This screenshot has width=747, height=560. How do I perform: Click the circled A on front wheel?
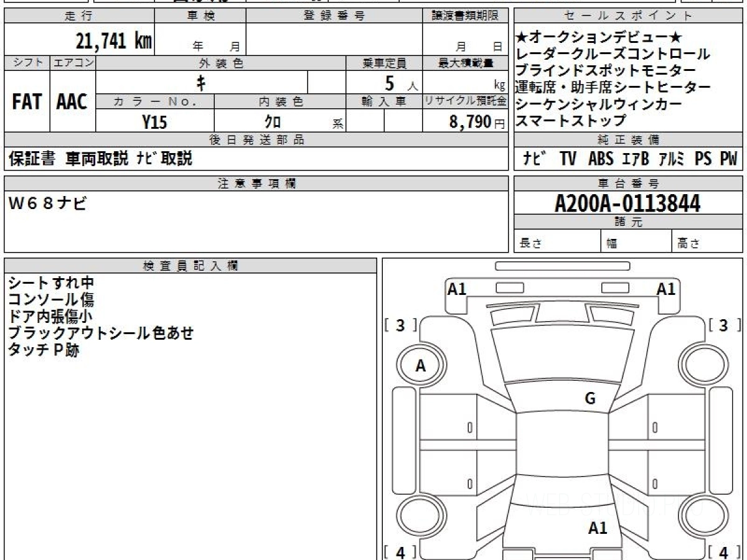(x=421, y=366)
